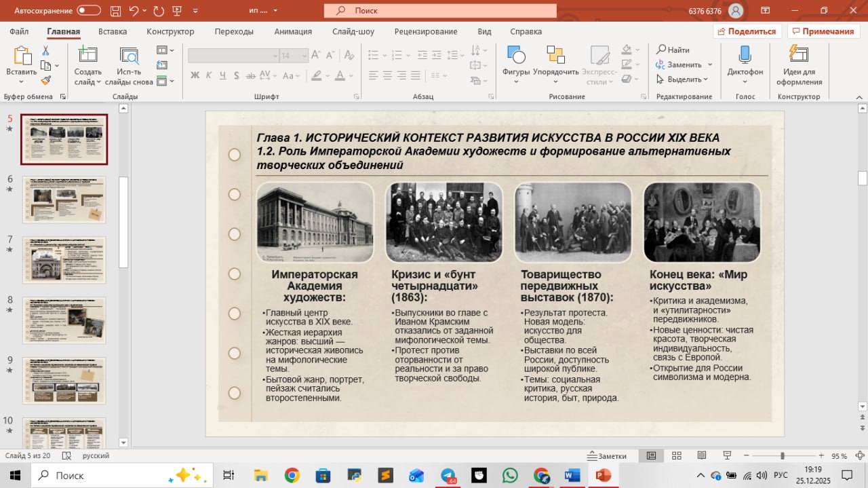Click the Заменить button
This screenshot has width=868, height=488.
coord(679,64)
